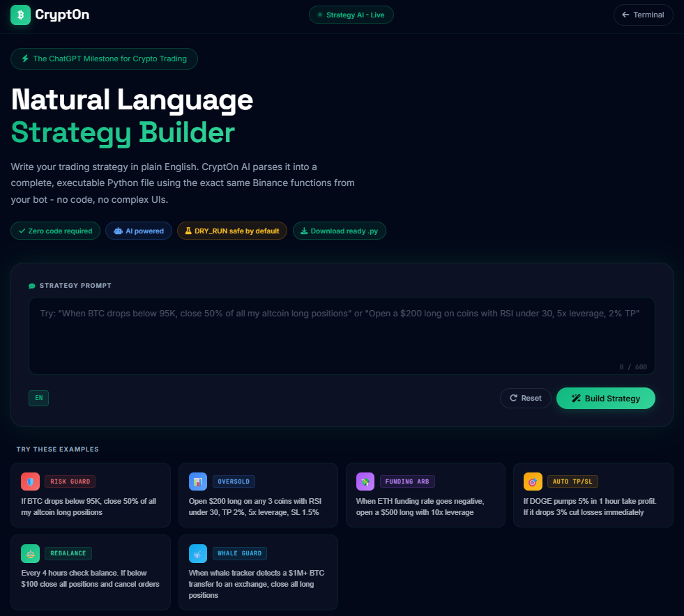
Task: Click the download icon on Download ready .py
Action: click(304, 231)
